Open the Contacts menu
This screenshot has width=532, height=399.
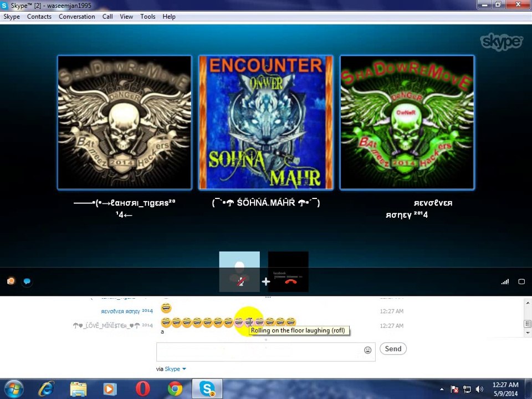click(39, 16)
